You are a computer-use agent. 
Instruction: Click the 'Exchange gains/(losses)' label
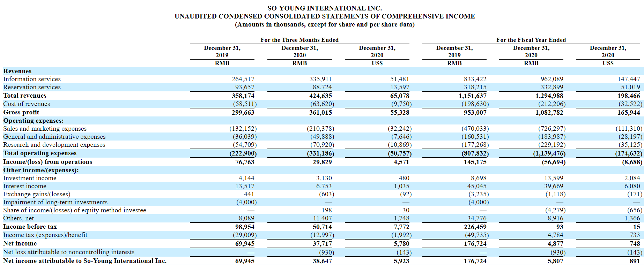[x=37, y=194]
